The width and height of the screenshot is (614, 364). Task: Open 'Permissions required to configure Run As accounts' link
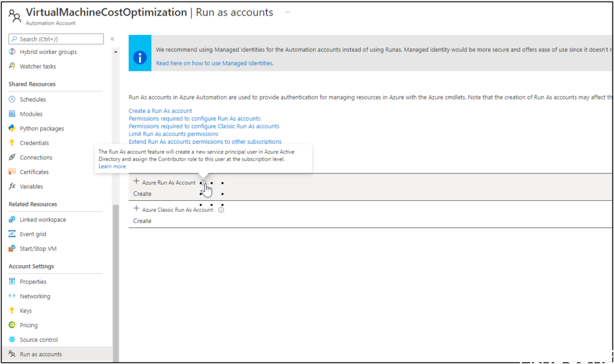194,118
